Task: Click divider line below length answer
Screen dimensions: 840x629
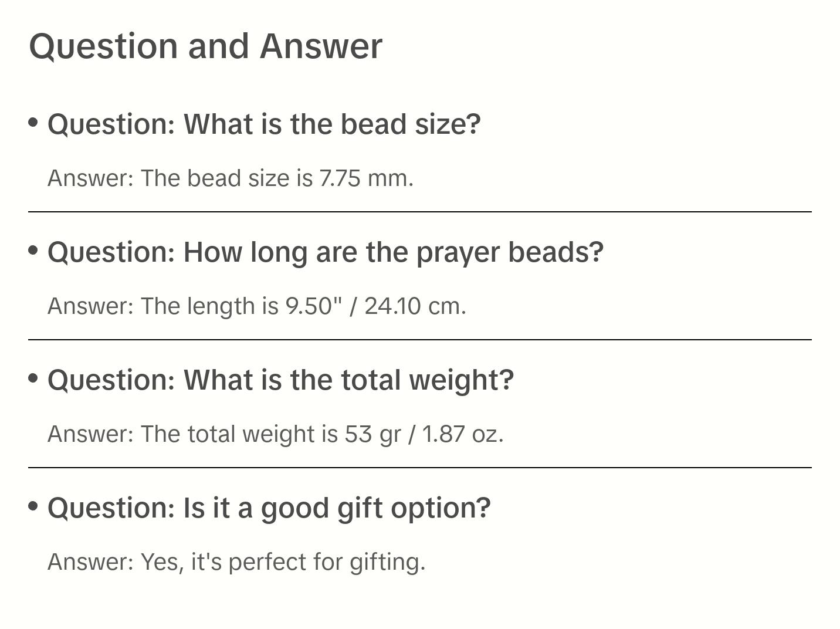Action: [x=420, y=340]
